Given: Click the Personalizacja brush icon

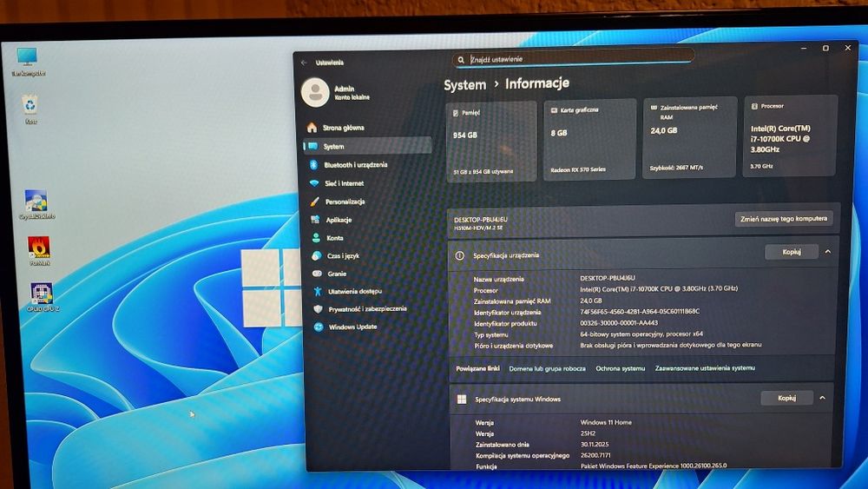Looking at the screenshot, I should [314, 202].
